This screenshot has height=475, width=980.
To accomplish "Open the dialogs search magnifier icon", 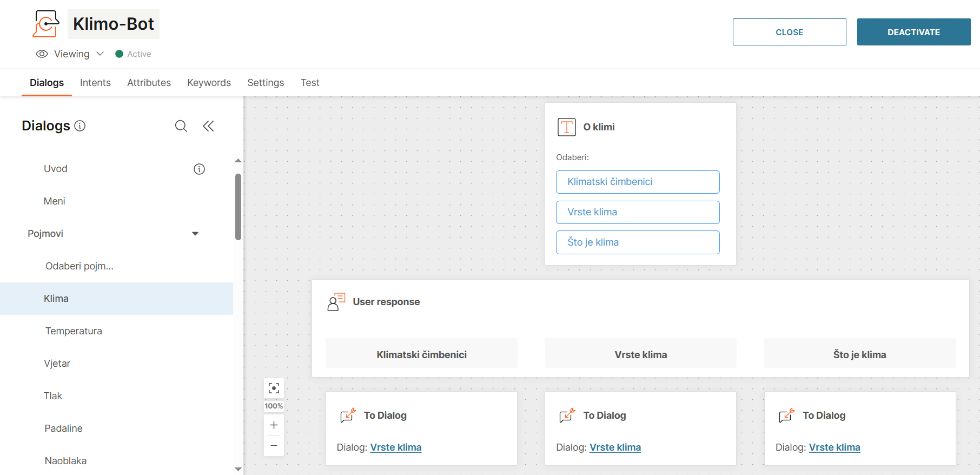I will (x=181, y=126).
